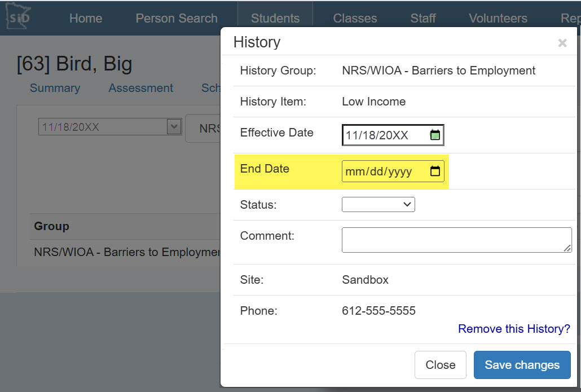Image resolution: width=581 pixels, height=392 pixels.
Task: Open the Classes section
Action: click(x=354, y=18)
